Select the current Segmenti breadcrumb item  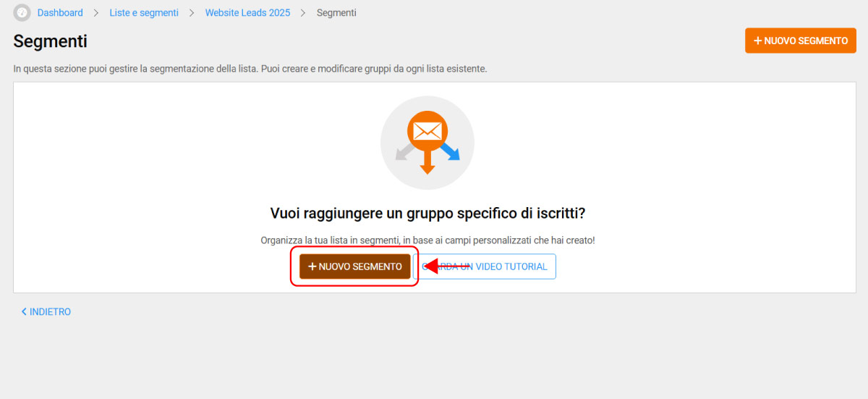click(x=336, y=13)
